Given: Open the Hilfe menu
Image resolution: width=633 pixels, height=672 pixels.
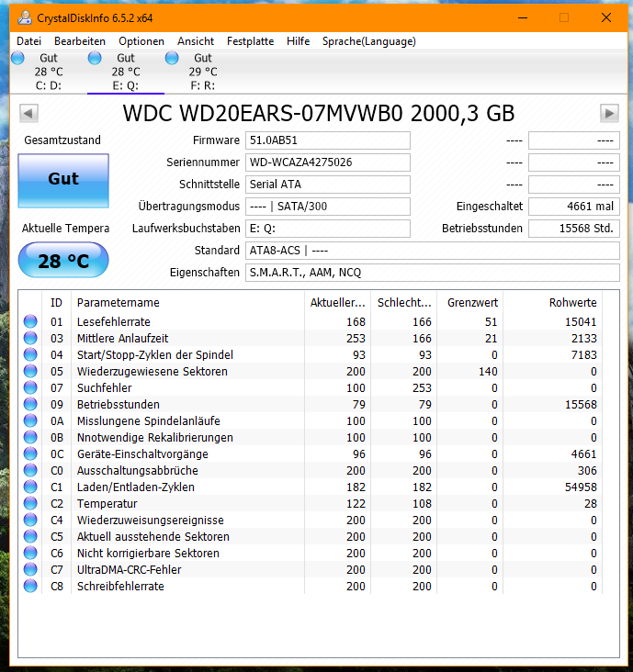Looking at the screenshot, I should [x=298, y=41].
